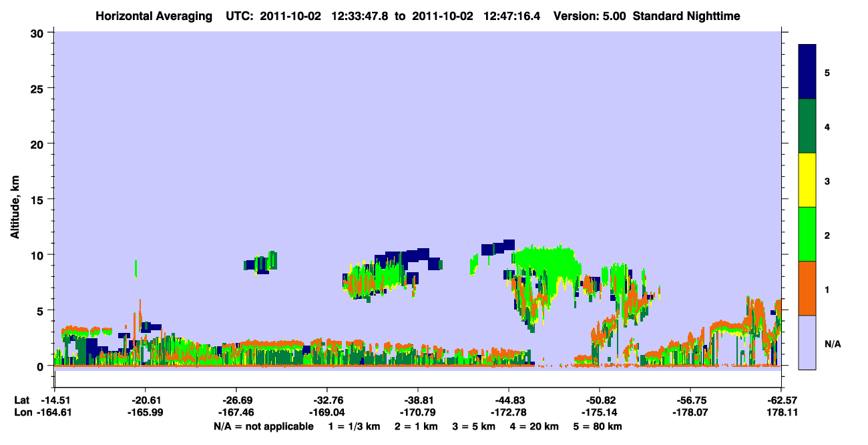Image resolution: width=868 pixels, height=445 pixels.
Task: Click latitude value -44.83
Action: tap(509, 400)
